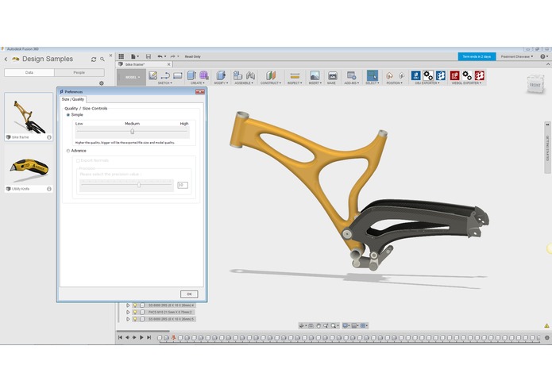The height and width of the screenshot is (392, 552).
Task: Open the CREATE dropdown menu
Action: 198,83
